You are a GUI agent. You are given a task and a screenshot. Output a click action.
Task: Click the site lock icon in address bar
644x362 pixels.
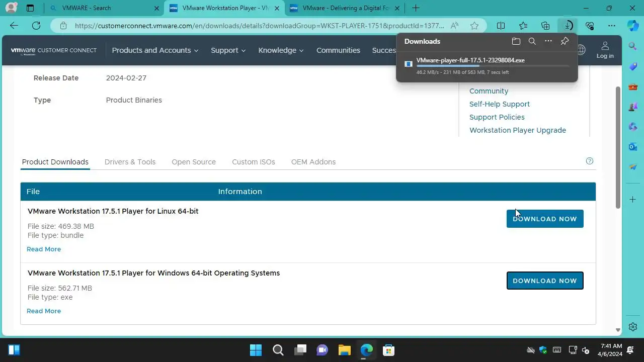[63, 26]
